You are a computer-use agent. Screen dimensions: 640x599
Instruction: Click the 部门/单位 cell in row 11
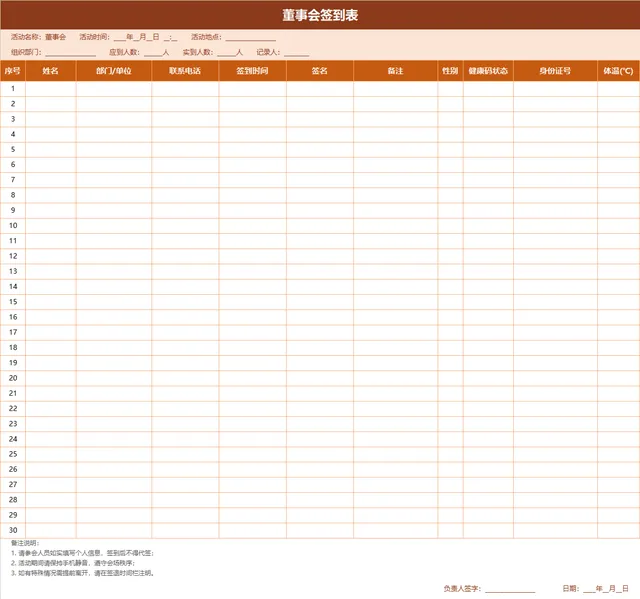tap(114, 241)
